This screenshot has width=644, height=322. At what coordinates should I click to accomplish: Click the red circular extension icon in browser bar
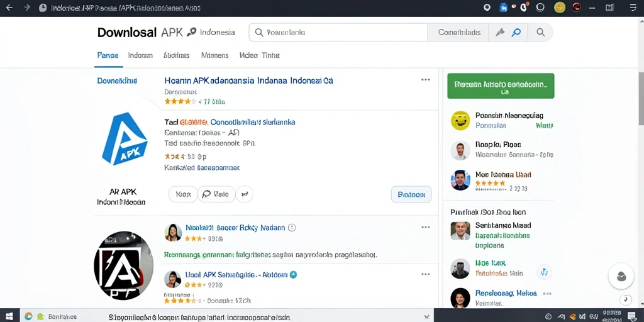coord(577,8)
